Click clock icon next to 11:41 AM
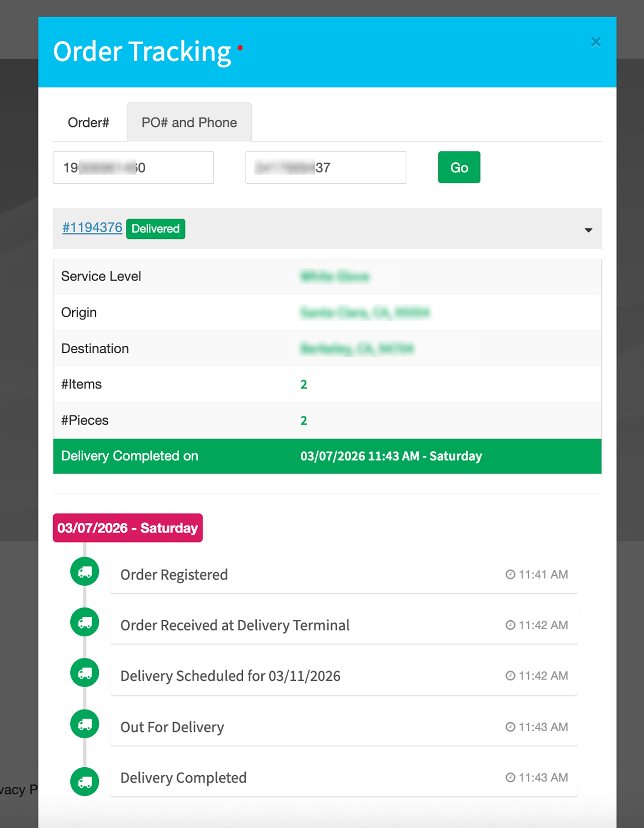 click(510, 575)
